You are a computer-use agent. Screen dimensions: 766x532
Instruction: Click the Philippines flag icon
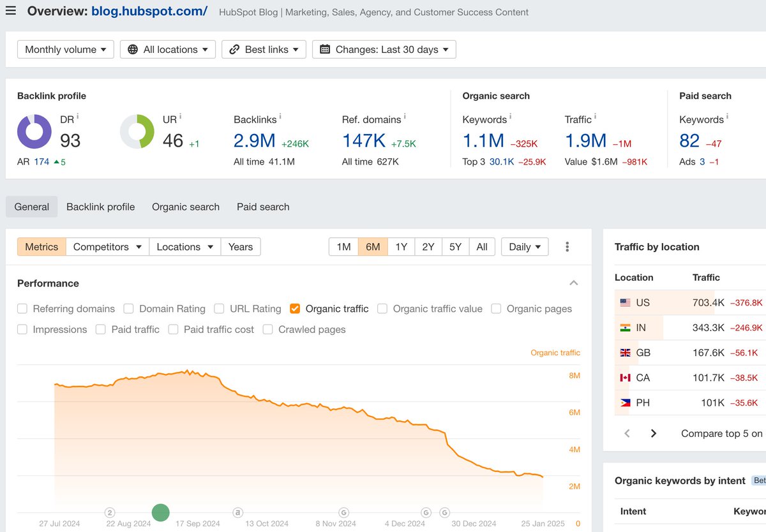tap(625, 403)
